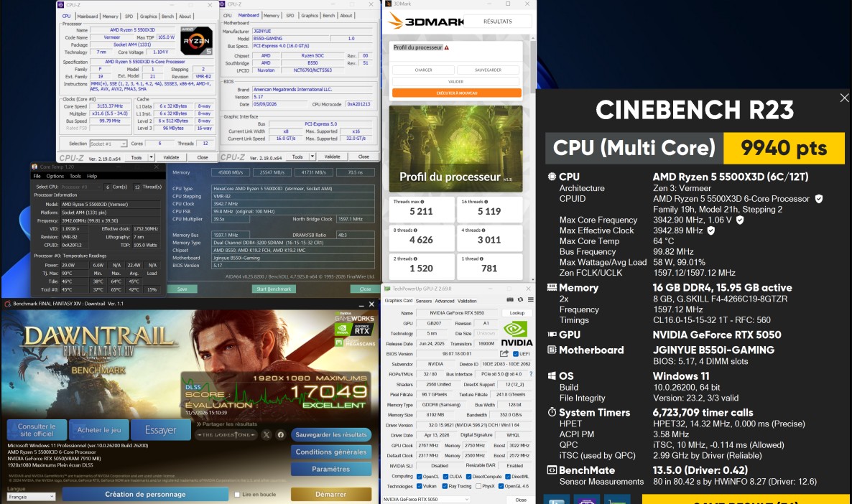Image resolution: width=852 pixels, height=504 pixels.
Task: Click the GPU-Z title bar icon
Action: point(387,289)
